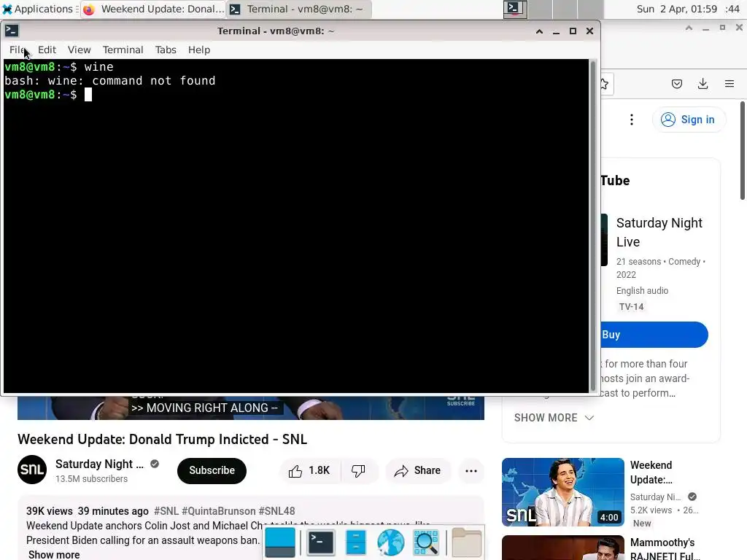Click Saturday Night Live show title
This screenshot has width=747, height=560.
(659, 233)
